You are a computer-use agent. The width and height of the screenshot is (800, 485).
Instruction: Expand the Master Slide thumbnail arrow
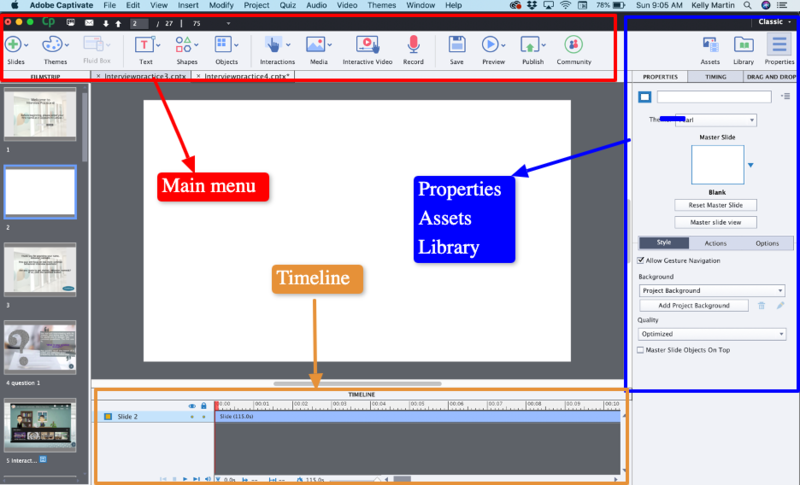click(x=751, y=165)
